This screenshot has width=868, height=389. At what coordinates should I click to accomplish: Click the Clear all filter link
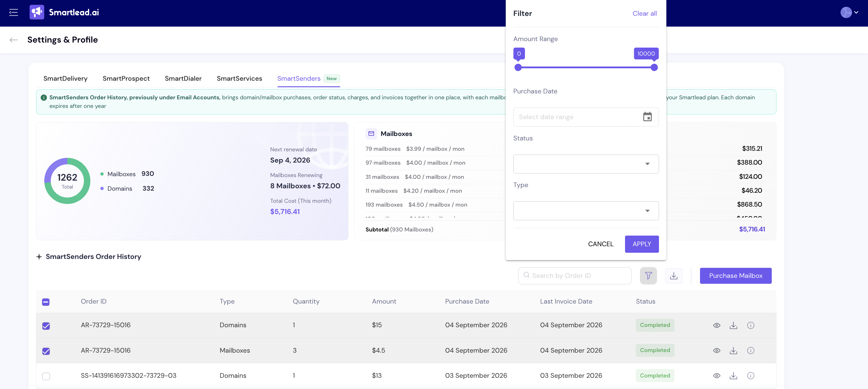(x=644, y=14)
